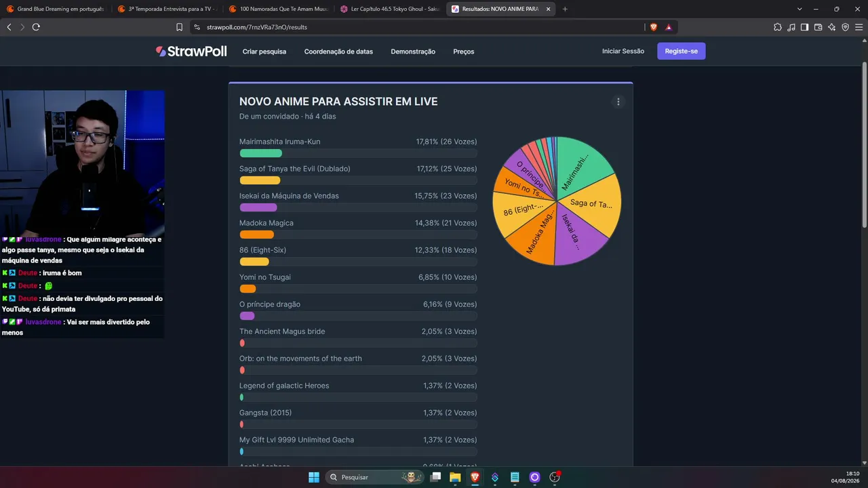The height and width of the screenshot is (488, 868).
Task: Click the page vertical scrollbar
Action: (x=865, y=145)
